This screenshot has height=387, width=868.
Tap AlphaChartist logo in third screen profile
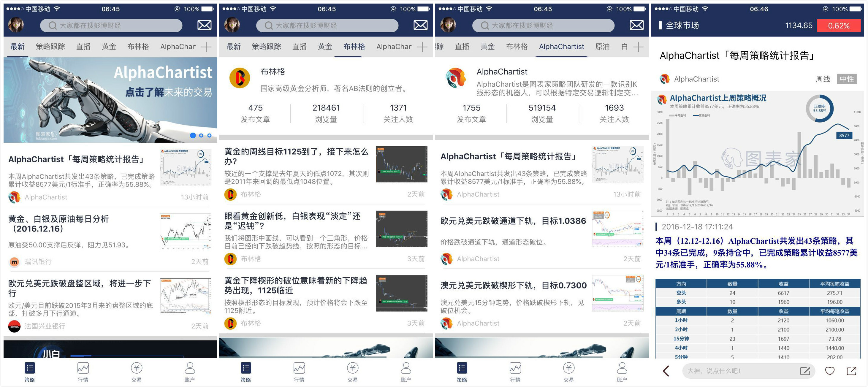point(456,78)
